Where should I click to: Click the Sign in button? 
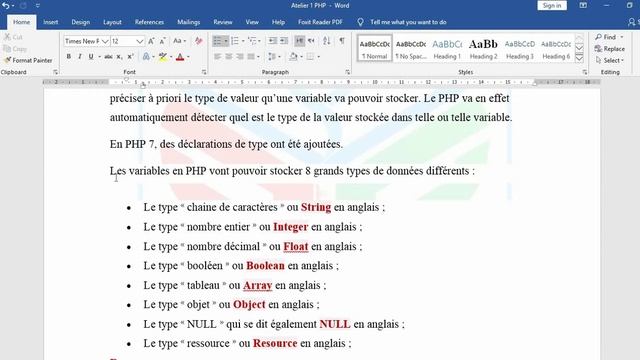point(552,6)
